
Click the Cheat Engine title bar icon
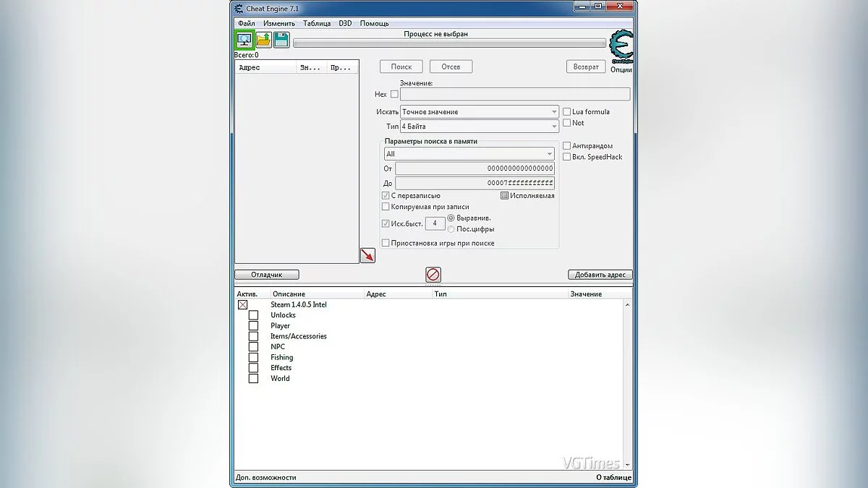[x=238, y=8]
